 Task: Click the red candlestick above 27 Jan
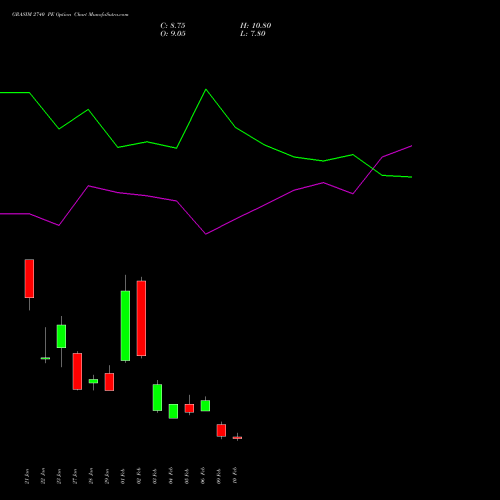[77, 371]
